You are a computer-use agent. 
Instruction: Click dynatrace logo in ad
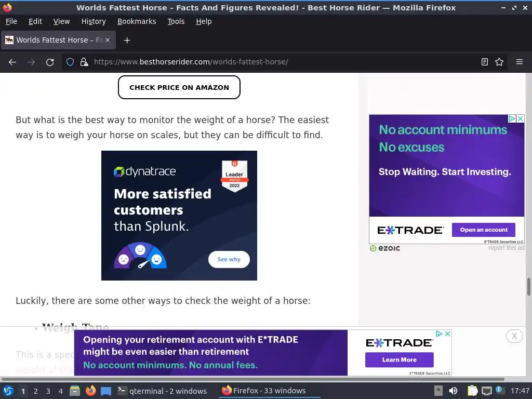click(x=144, y=171)
